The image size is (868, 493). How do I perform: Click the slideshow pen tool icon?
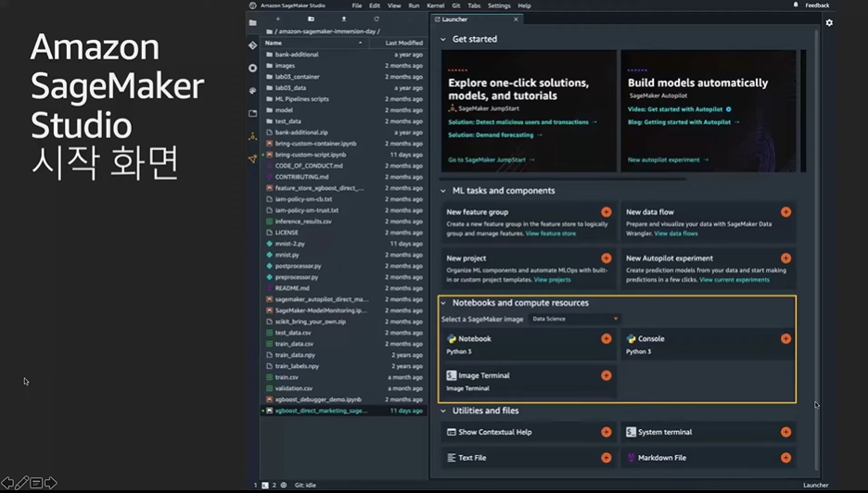(21, 483)
